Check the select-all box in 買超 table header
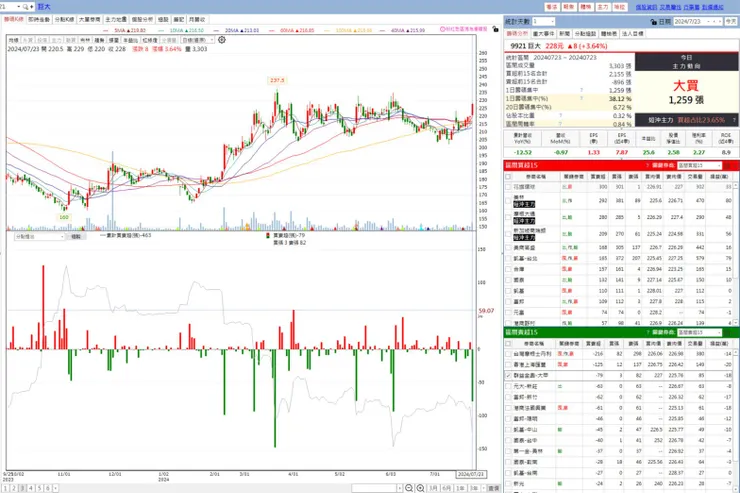The height and width of the screenshot is (493, 740). pos(508,176)
